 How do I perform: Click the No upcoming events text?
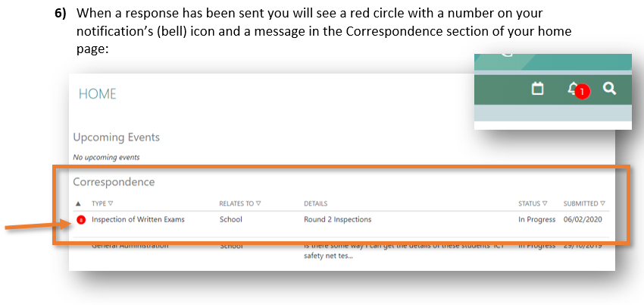coord(106,157)
